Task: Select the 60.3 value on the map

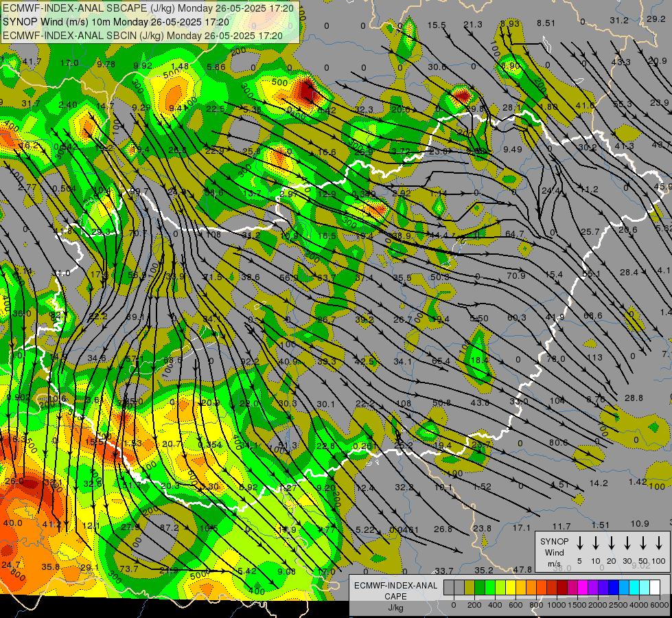Action: (517, 317)
